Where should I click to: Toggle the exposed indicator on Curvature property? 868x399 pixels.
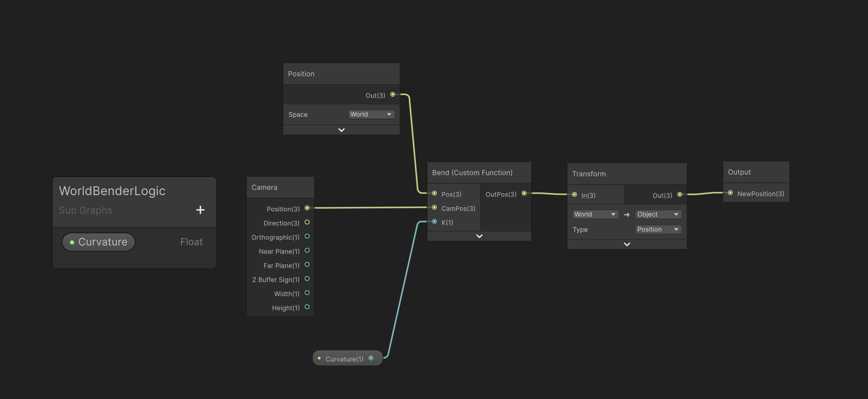point(72,242)
